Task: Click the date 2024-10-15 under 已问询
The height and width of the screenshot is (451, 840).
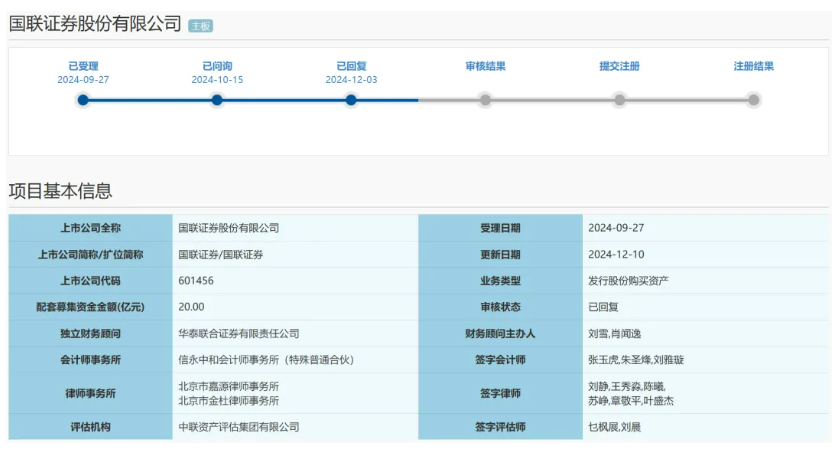Action: [x=217, y=79]
